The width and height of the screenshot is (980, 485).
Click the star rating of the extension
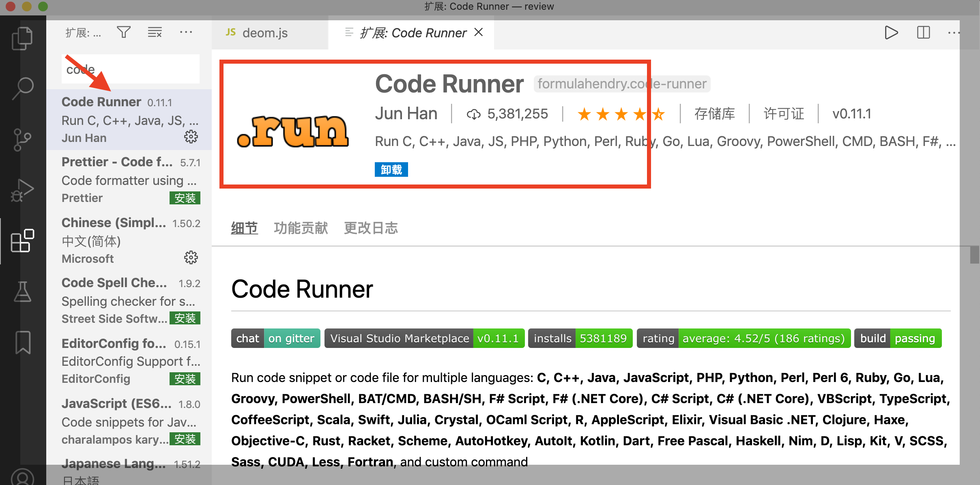click(621, 114)
